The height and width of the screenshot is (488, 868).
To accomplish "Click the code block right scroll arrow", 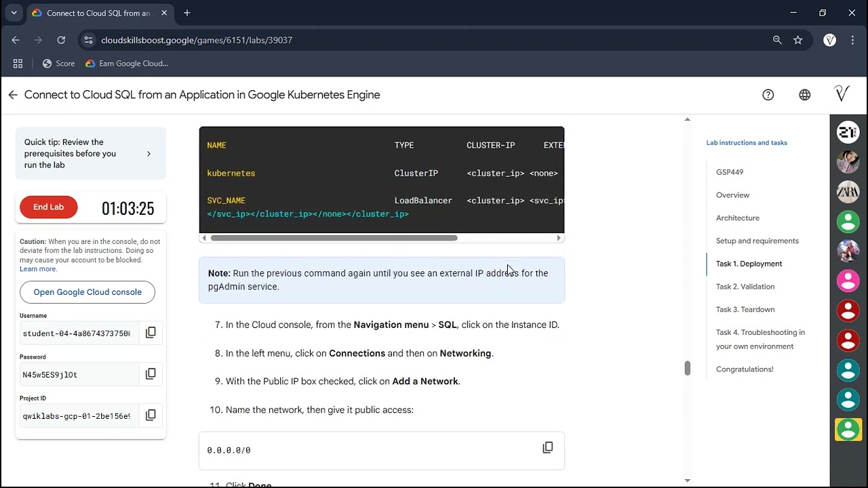I will 559,238.
